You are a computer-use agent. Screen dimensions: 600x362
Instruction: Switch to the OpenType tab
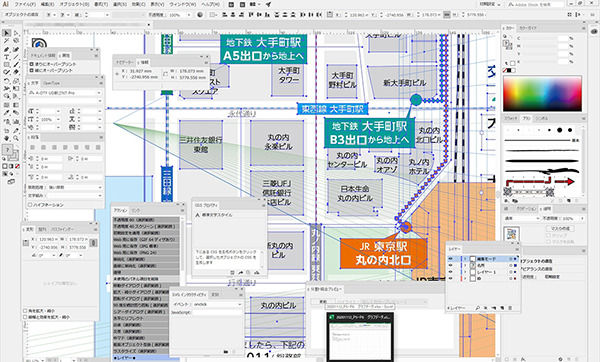51,83
